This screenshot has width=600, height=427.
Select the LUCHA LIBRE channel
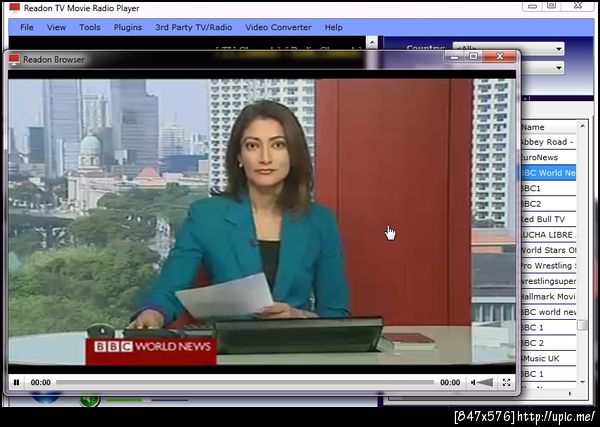548,235
